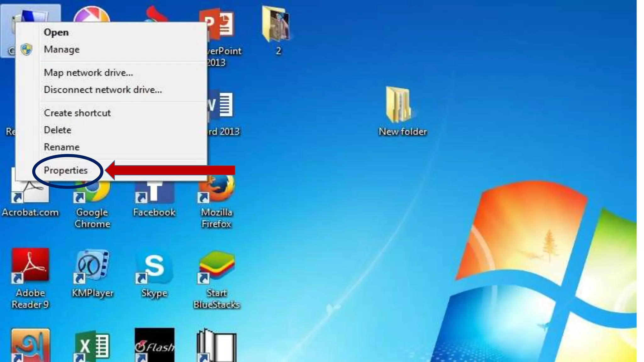This screenshot has width=644, height=362.
Task: Click Rename in the context menu
Action: click(x=62, y=147)
